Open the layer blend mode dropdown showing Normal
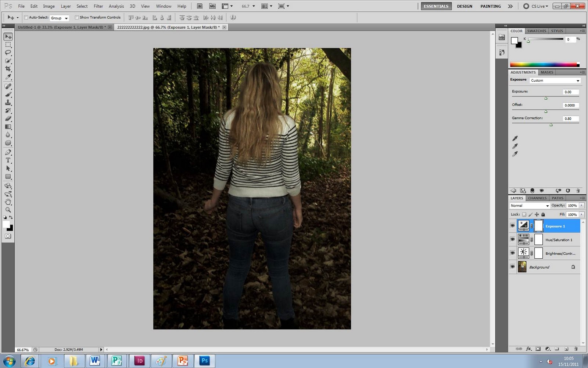Screen dimensions: 588x368 (529, 205)
